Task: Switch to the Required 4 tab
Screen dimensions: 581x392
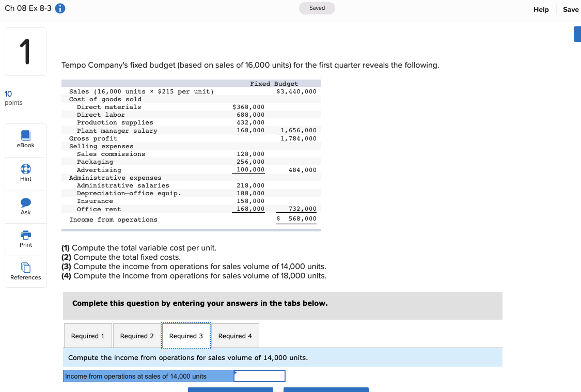Action: point(235,336)
